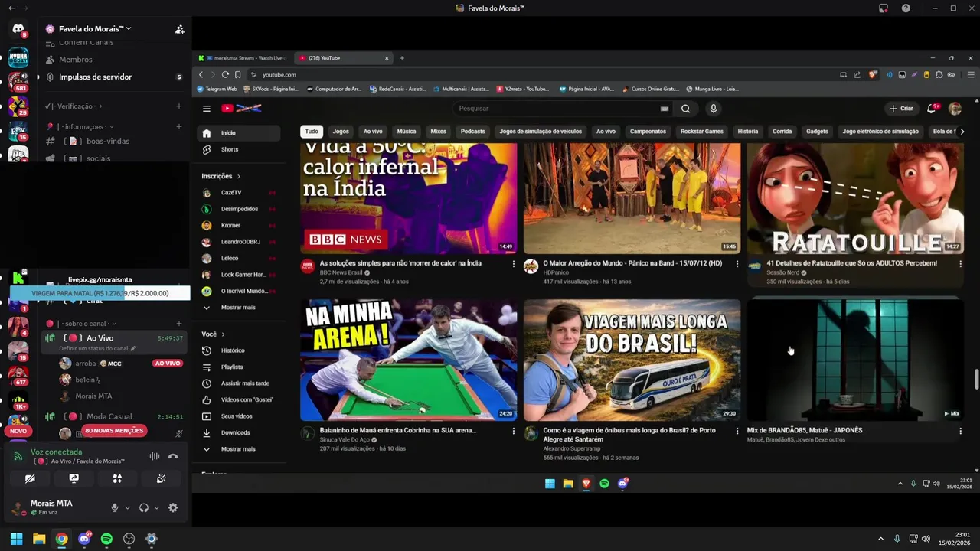Open options for Ratatouille video
980x551 pixels.
960,263
